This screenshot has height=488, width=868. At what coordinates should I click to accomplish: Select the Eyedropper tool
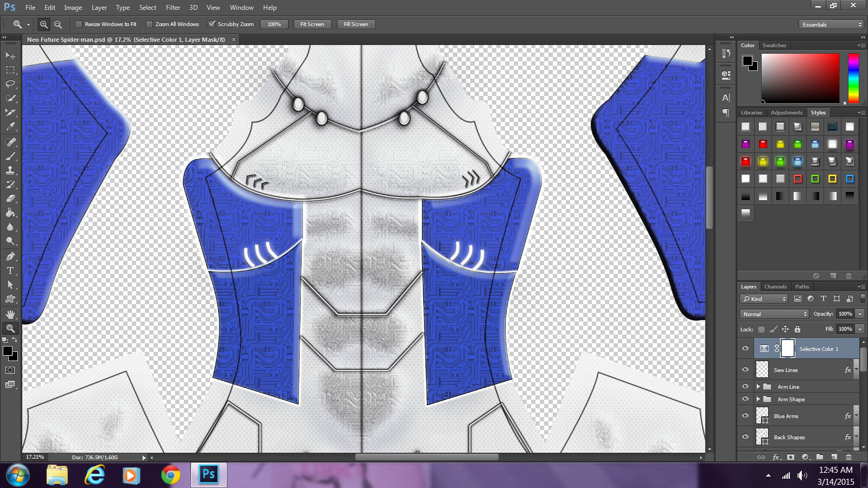(10, 126)
